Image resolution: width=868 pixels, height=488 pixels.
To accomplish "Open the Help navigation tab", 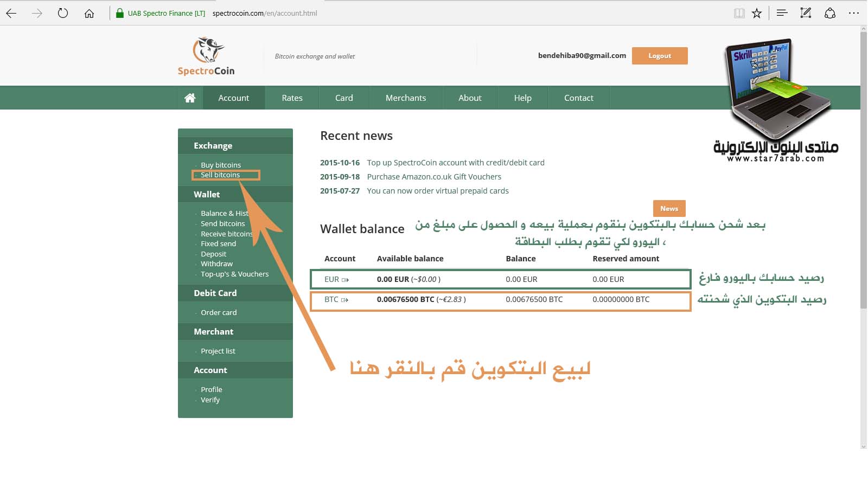I will click(522, 98).
